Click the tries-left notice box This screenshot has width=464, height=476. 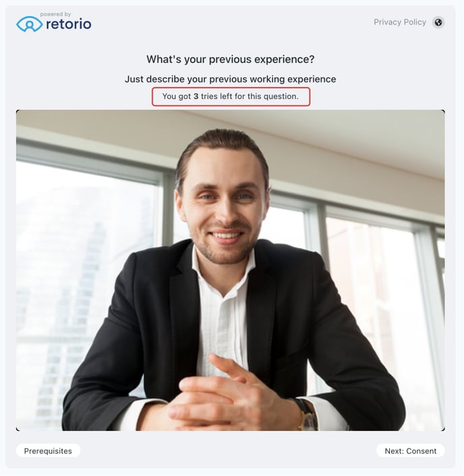click(x=231, y=96)
